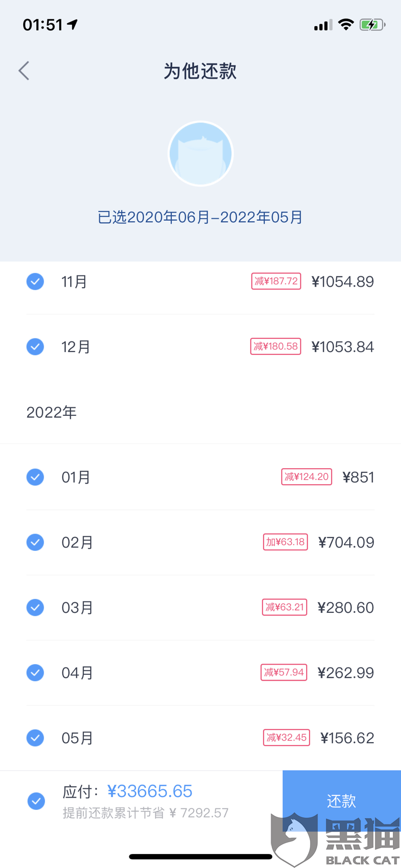Tap the 减¥187.72 discount tag
This screenshot has height=868, width=401.
(x=276, y=281)
